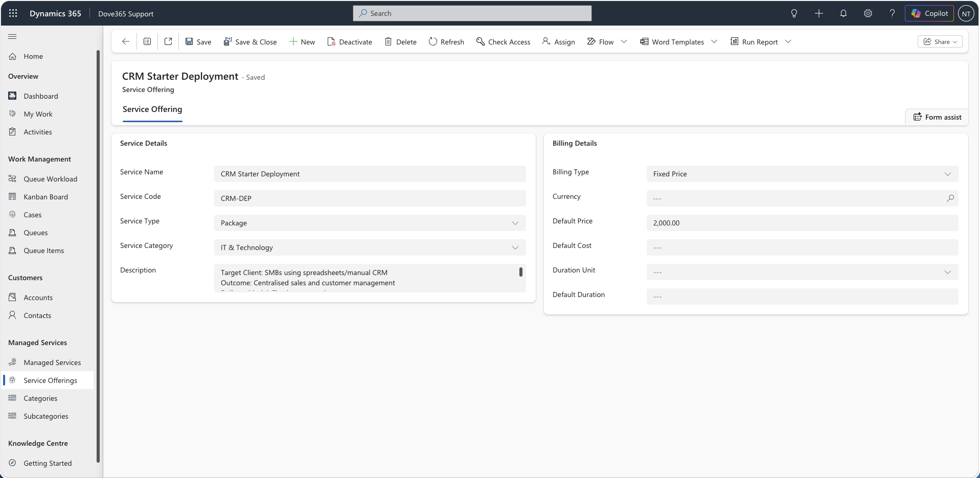Open the NT user account avatar
The image size is (980, 478).
click(x=966, y=14)
